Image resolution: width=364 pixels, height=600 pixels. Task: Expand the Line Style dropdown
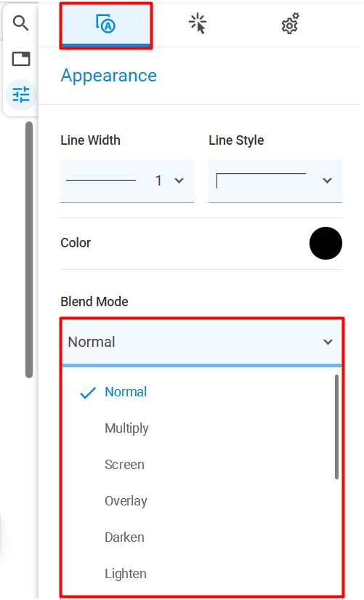click(x=275, y=180)
